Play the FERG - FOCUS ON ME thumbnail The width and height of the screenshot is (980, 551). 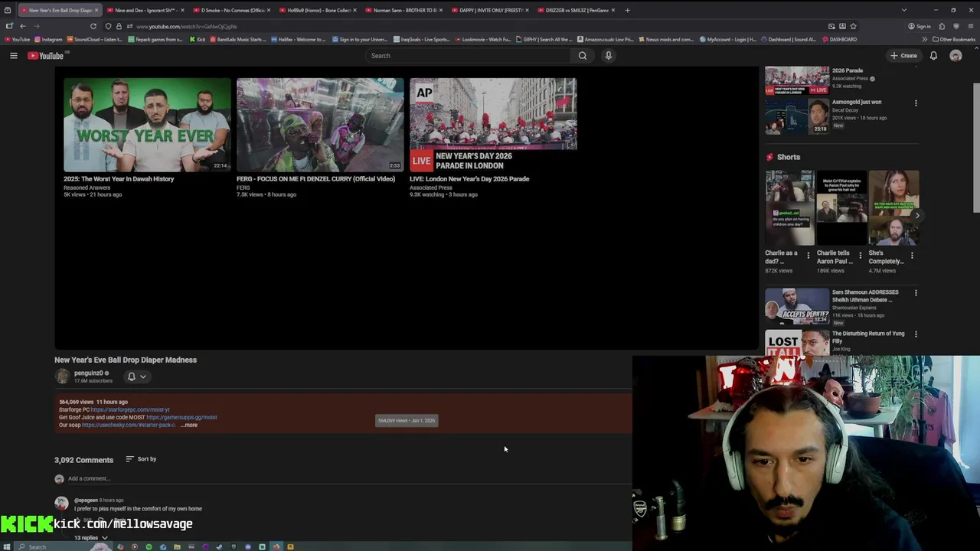point(320,125)
